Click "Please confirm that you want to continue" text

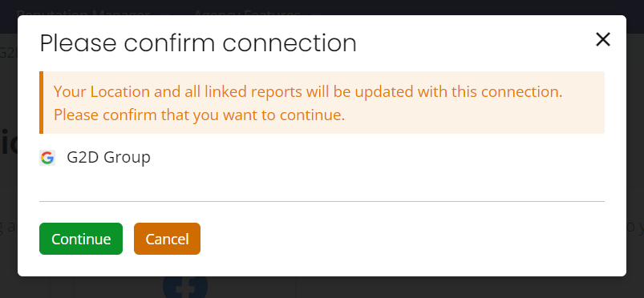click(199, 115)
